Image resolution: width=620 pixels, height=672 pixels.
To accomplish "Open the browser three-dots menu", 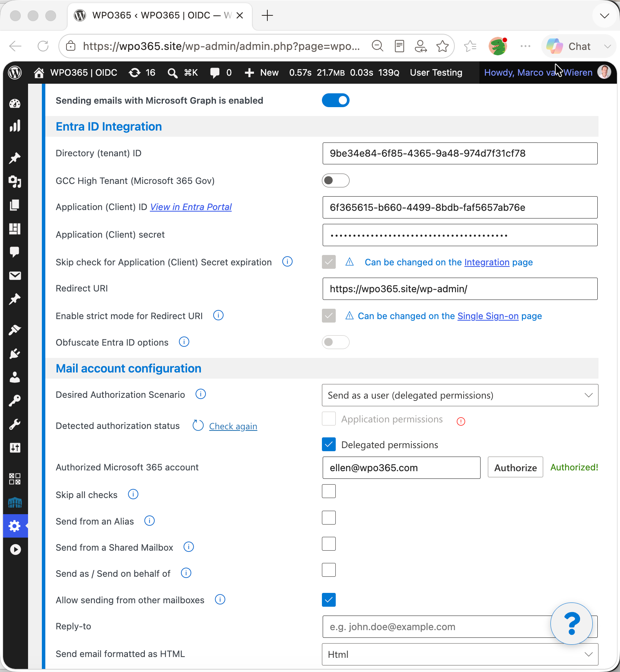I will (525, 46).
